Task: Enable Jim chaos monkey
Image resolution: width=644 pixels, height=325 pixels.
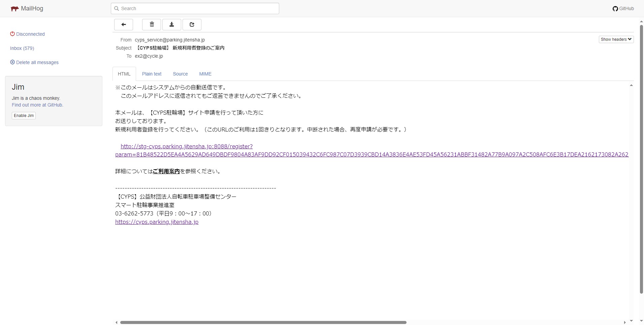Action: click(24, 116)
